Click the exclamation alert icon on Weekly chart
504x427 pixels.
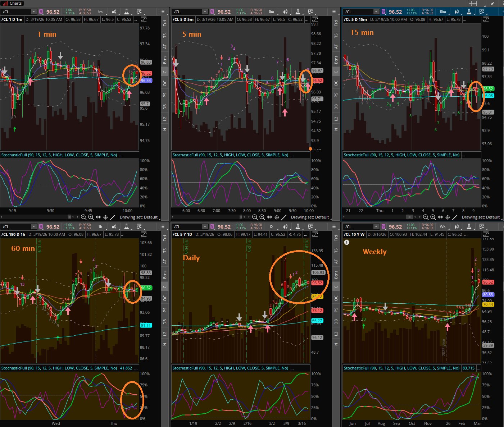tap(347, 242)
